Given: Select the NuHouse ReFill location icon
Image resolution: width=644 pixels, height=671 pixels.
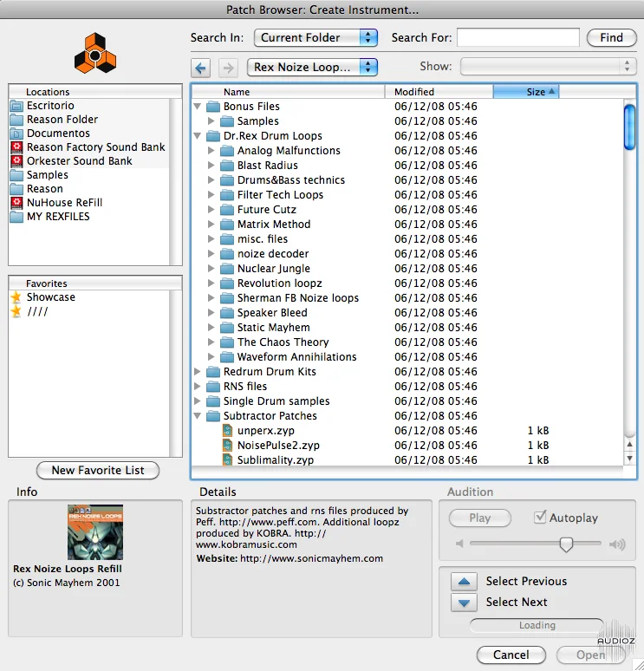Looking at the screenshot, I should pyautogui.click(x=16, y=203).
